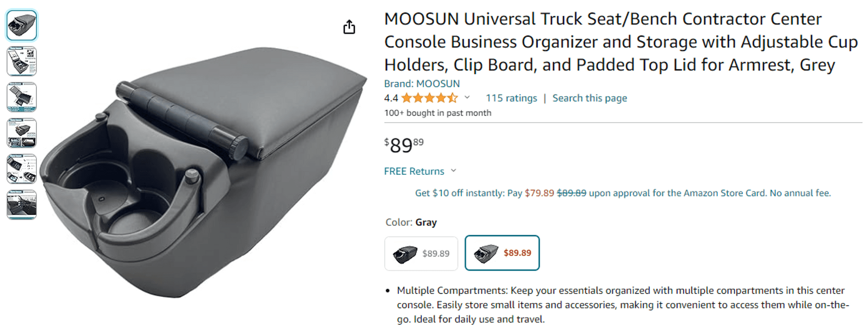The image size is (868, 326).
Task: Open Search this page
Action: tap(589, 98)
